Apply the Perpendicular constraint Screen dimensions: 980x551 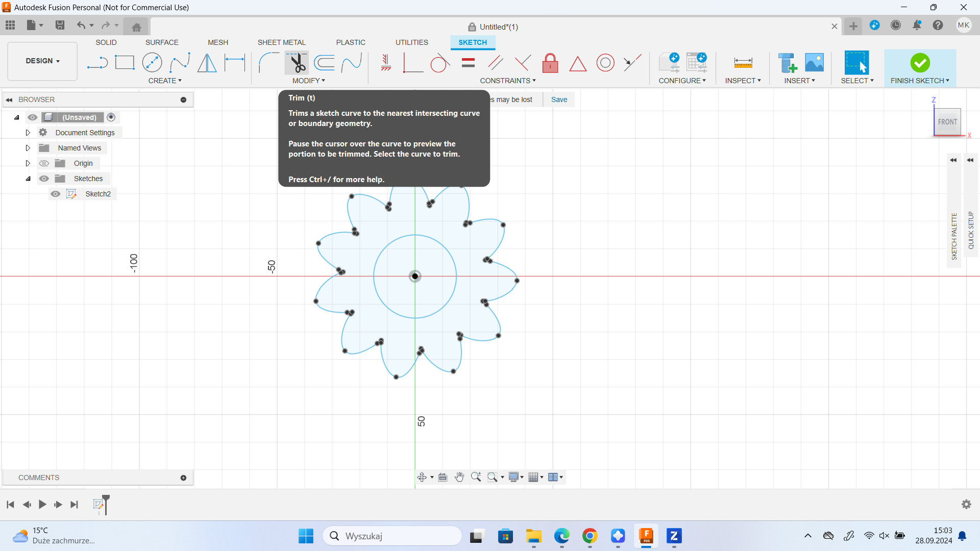click(x=523, y=63)
